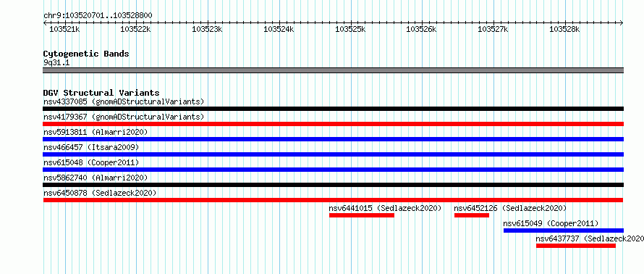Open variant nsv5913811 (Almarri2020) label
The height and width of the screenshot is (274, 644).
point(96,132)
